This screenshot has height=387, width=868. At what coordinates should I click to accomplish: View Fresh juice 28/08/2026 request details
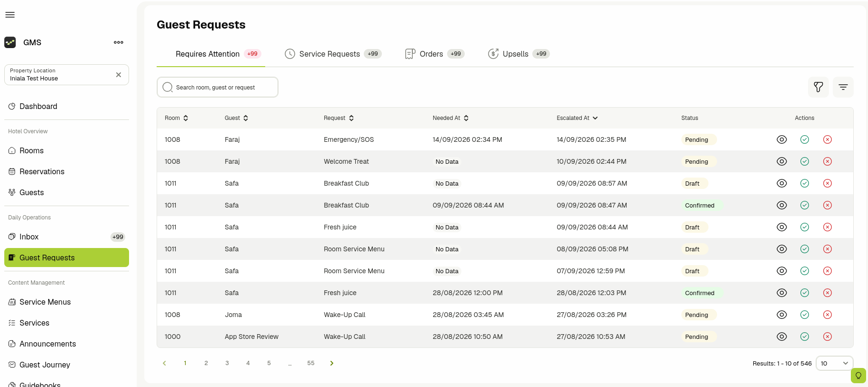(x=782, y=293)
